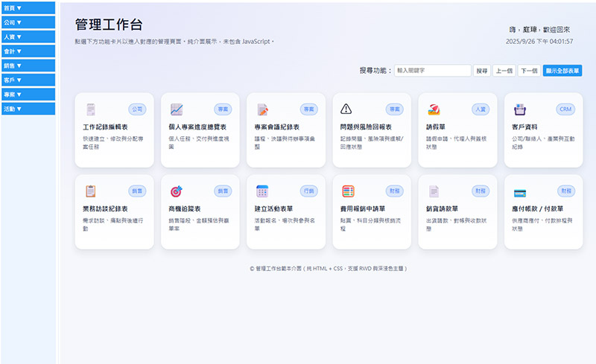Viewport: 596px width, 364px height.
Task: Click the 下一個 next result button
Action: [529, 71]
